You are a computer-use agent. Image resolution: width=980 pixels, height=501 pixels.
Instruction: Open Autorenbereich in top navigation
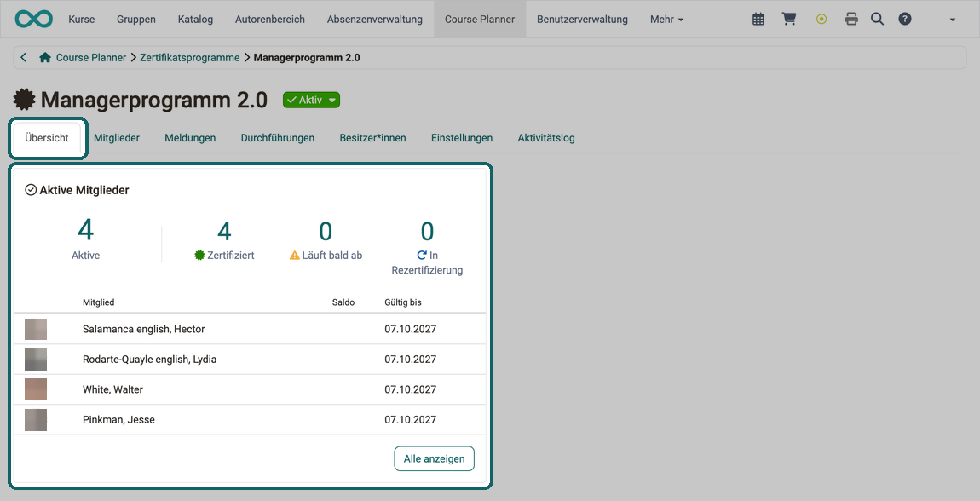coord(270,20)
